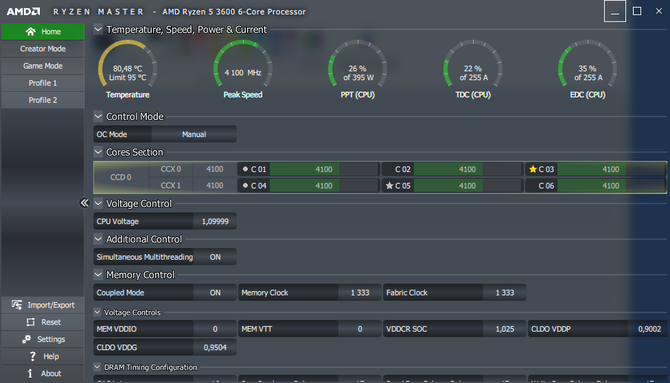Click core C 02 speed bar

pos(467,169)
